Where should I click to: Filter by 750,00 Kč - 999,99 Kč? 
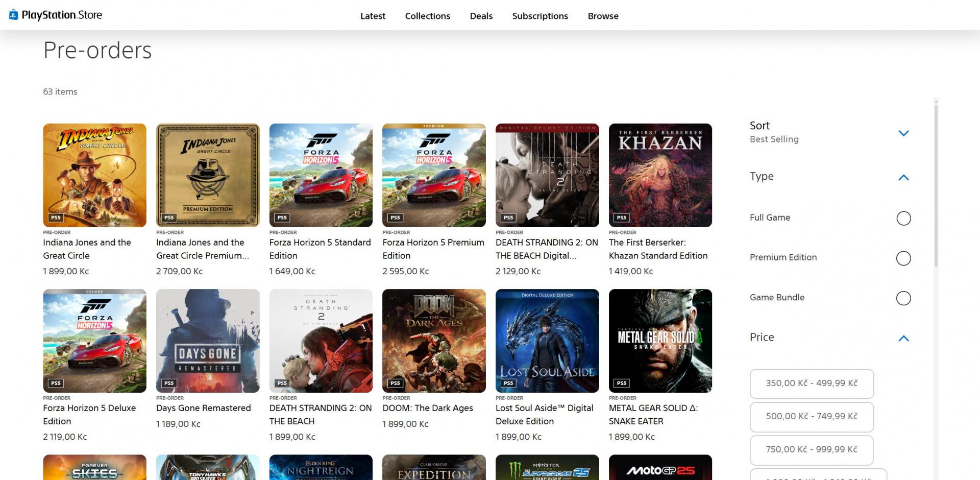pos(812,450)
